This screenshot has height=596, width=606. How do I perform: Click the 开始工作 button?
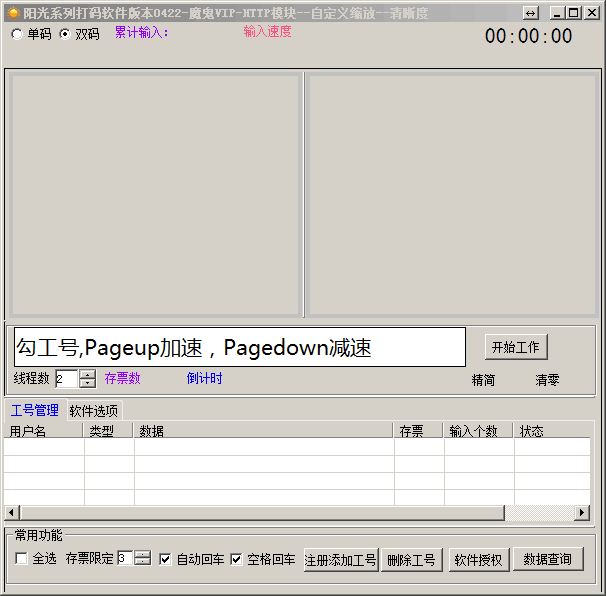[516, 347]
